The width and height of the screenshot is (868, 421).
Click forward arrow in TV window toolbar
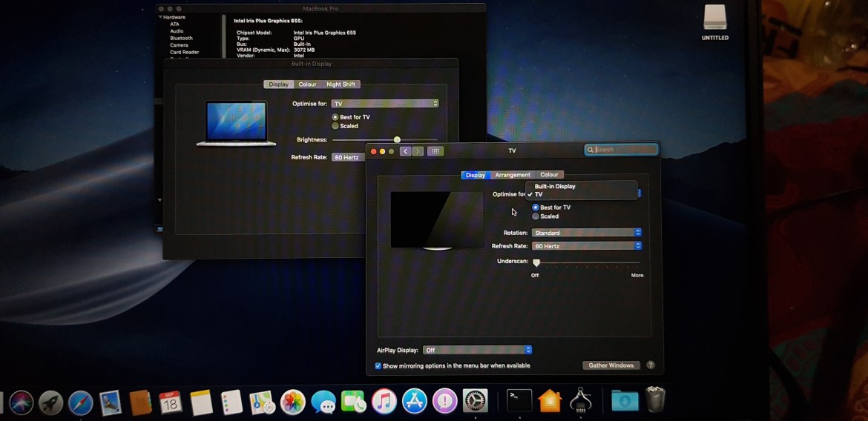(x=418, y=151)
